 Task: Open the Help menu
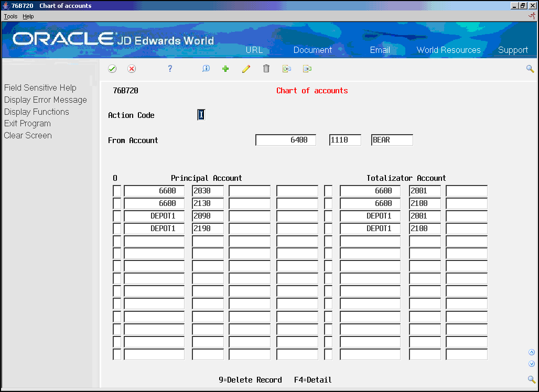(x=28, y=16)
